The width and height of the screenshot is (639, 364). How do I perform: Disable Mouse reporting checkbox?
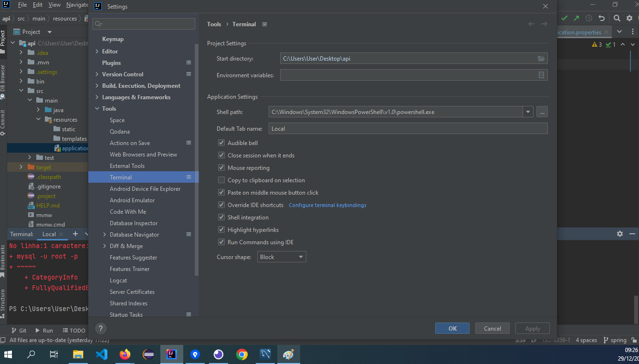221,167
